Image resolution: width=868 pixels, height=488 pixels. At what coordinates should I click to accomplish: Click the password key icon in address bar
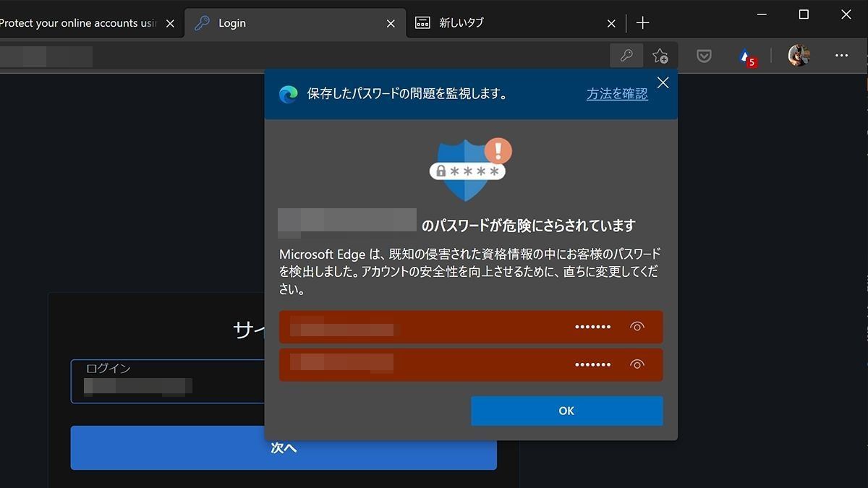(x=626, y=56)
